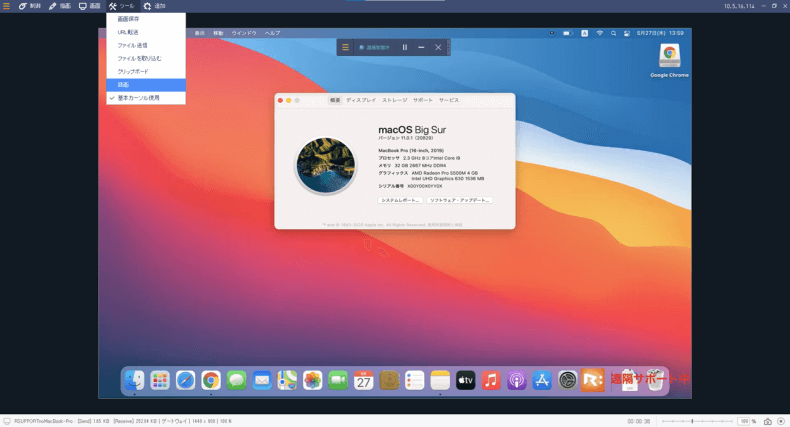Open macOS Control Center icon
Viewport: 790px width, 427px height.
pos(627,33)
